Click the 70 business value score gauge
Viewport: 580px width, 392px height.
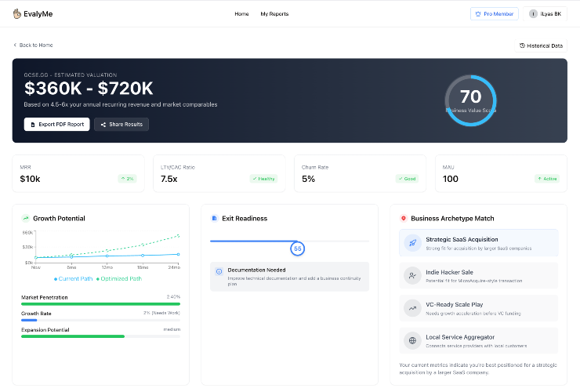470,100
